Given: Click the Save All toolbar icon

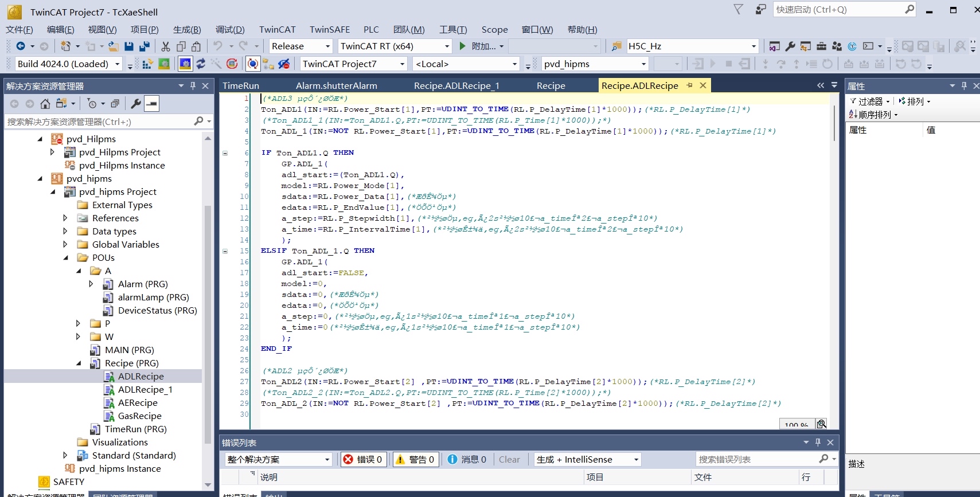Looking at the screenshot, I should click(x=145, y=46).
